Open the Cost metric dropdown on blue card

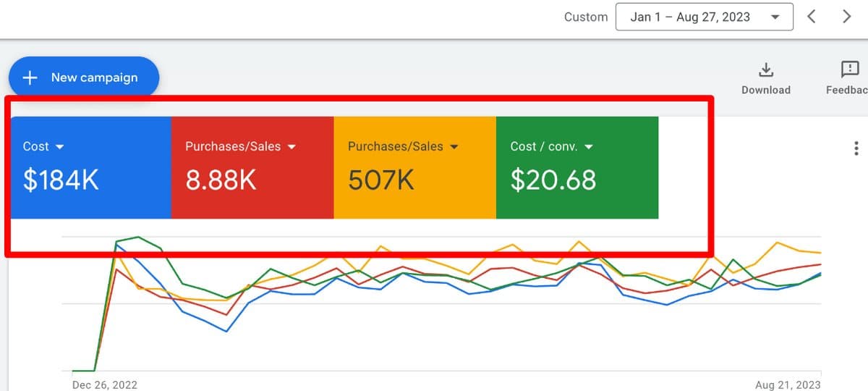click(43, 146)
